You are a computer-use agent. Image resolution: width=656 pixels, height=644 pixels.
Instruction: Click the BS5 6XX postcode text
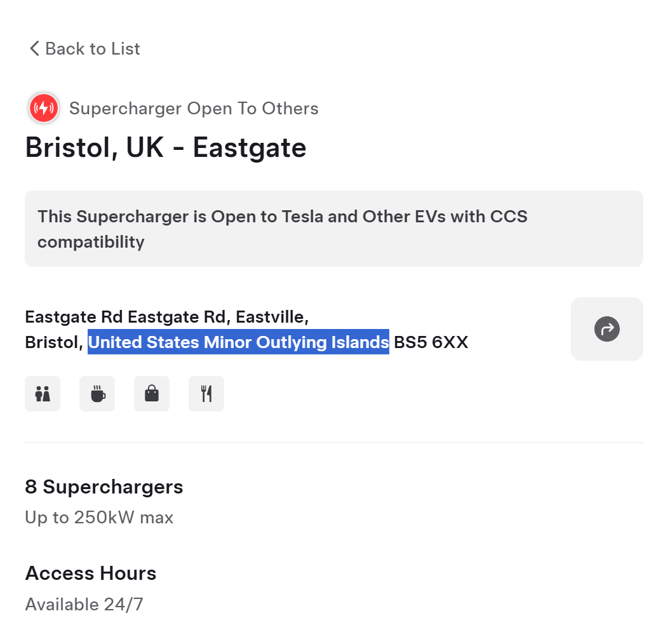pos(431,342)
